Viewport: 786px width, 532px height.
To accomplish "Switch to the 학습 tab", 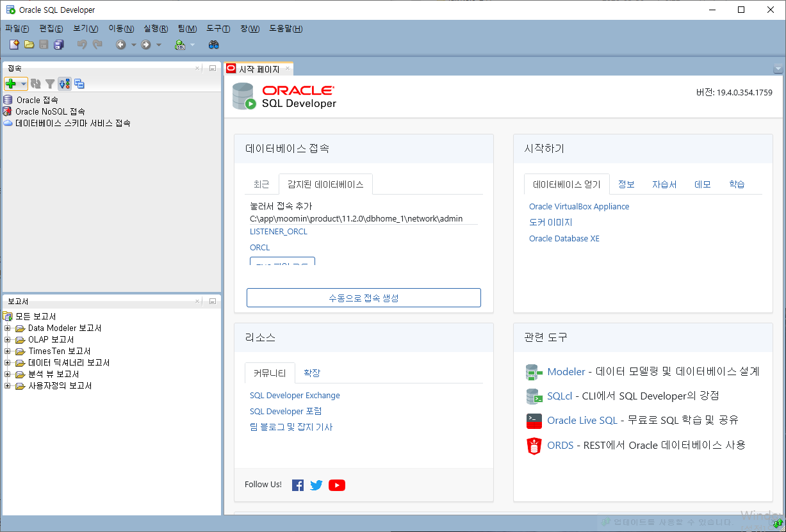I will click(x=737, y=184).
